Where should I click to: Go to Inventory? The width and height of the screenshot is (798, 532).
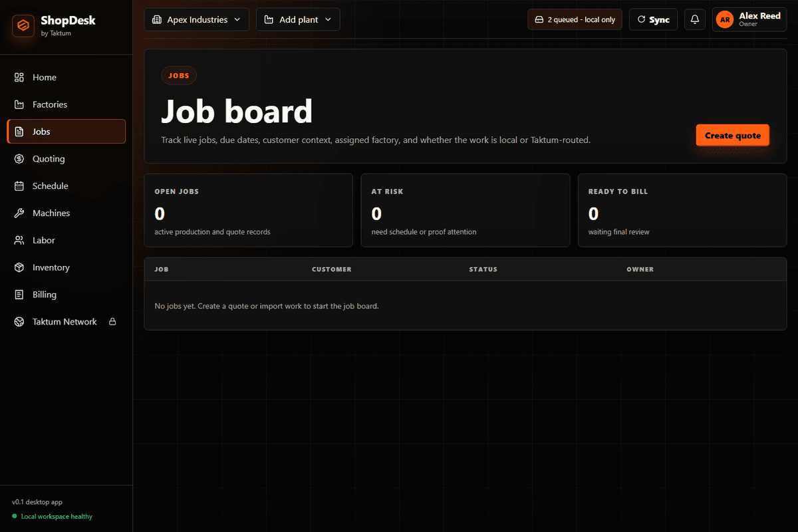click(66, 267)
